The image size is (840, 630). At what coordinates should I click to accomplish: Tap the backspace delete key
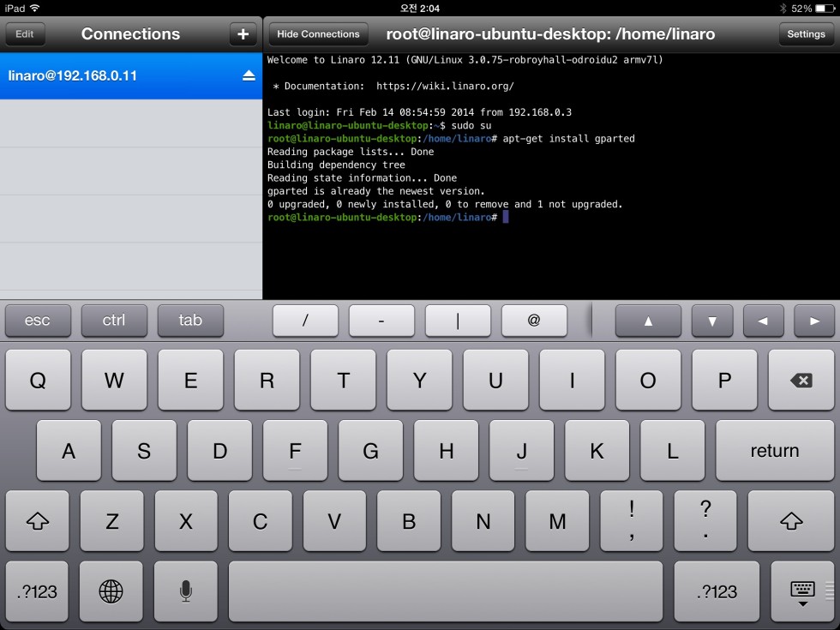[801, 381]
